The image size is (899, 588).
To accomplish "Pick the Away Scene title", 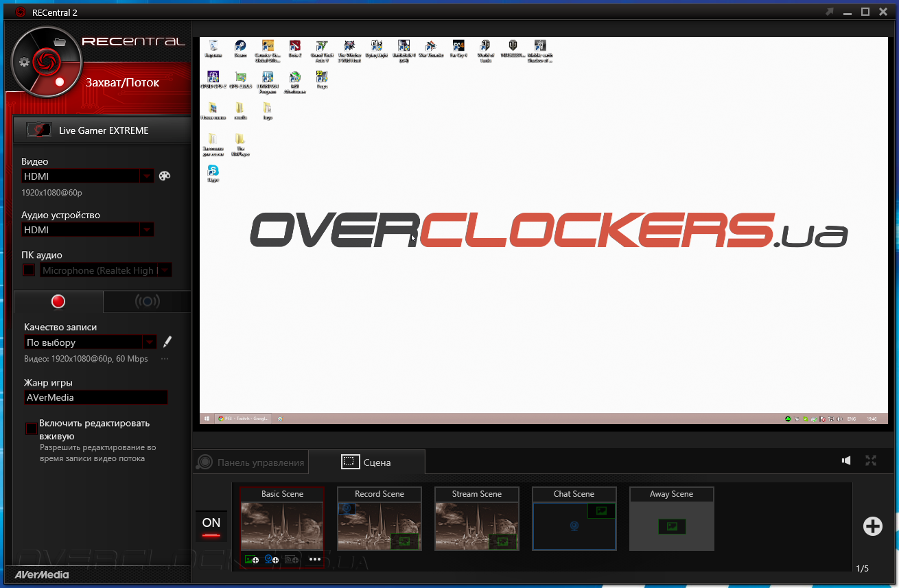I will pyautogui.click(x=672, y=494).
